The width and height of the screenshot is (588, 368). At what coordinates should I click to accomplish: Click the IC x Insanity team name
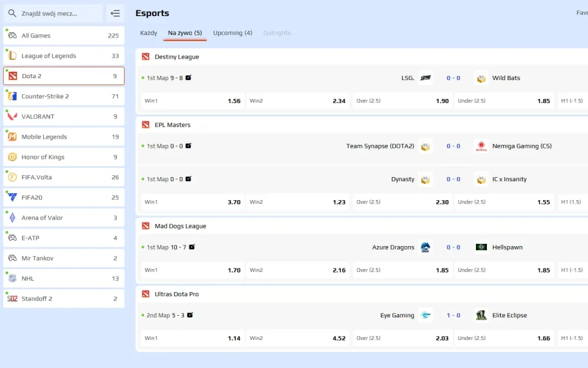coord(509,179)
